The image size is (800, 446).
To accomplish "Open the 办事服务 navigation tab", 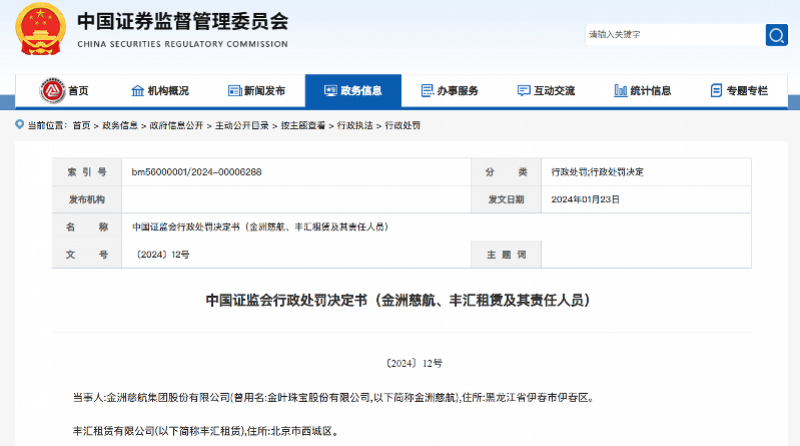I will [449, 91].
